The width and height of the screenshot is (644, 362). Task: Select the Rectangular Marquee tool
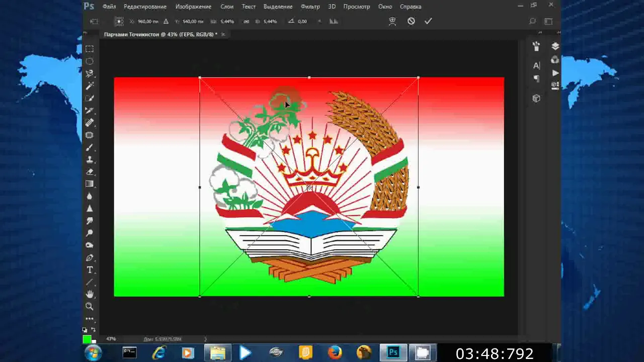90,49
